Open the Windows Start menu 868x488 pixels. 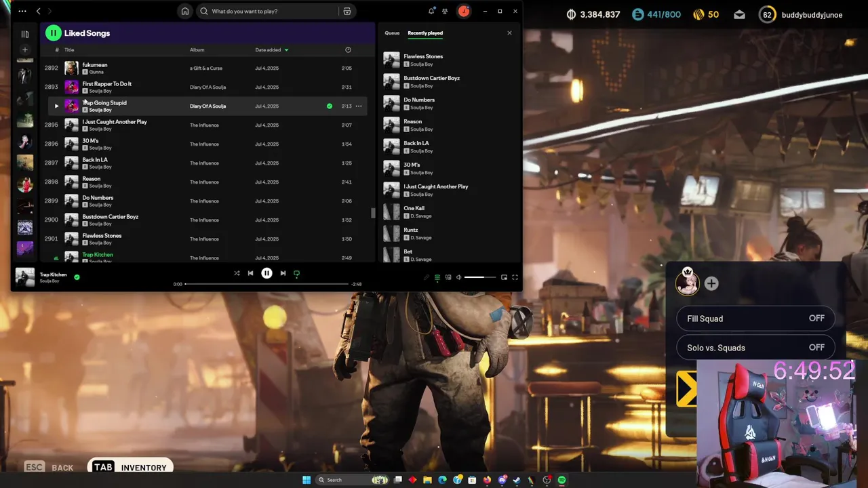(x=307, y=480)
